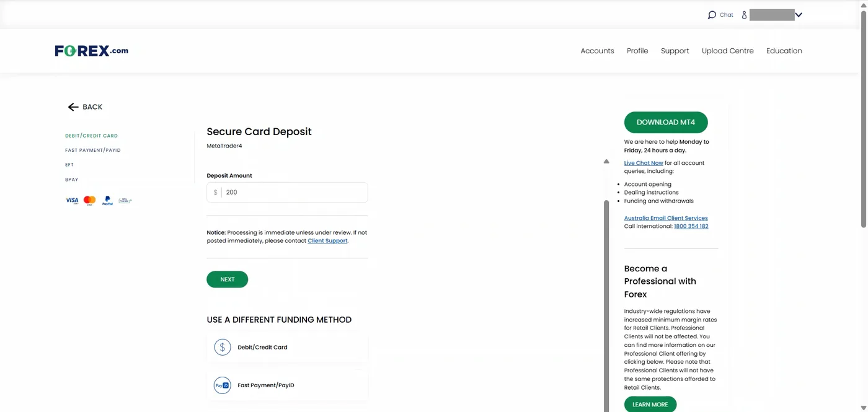This screenshot has height=412, width=868.
Task: Click the Account opening bullet
Action: tap(648, 184)
